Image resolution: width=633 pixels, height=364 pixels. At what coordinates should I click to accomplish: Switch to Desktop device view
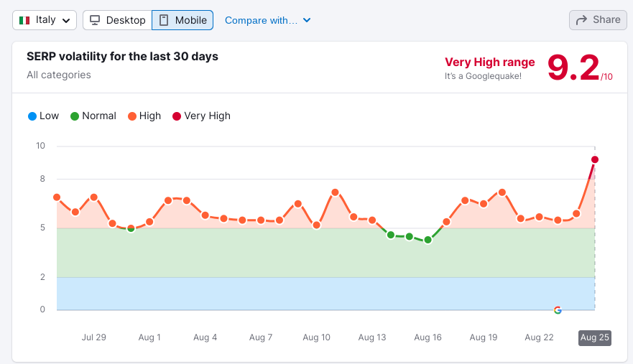[118, 20]
